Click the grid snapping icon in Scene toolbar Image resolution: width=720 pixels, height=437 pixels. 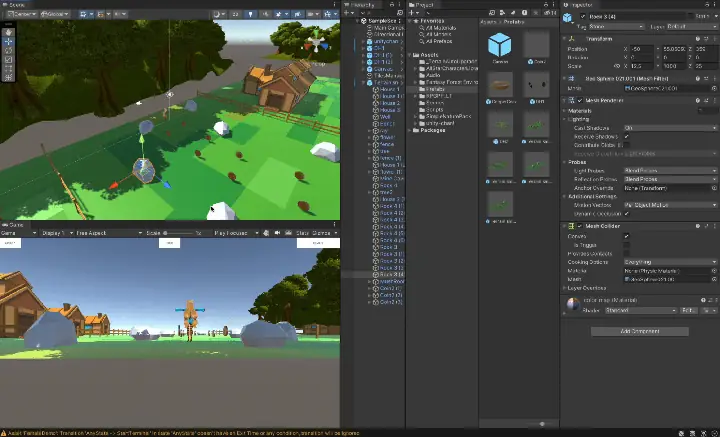[x=103, y=14]
